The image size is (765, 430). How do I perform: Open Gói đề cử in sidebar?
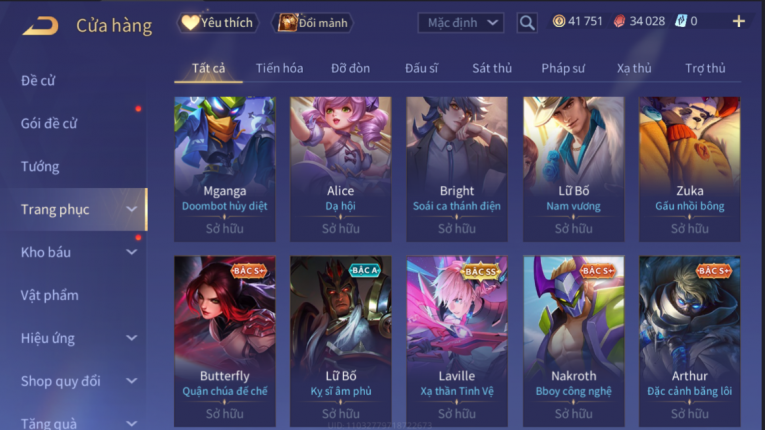[x=49, y=123]
